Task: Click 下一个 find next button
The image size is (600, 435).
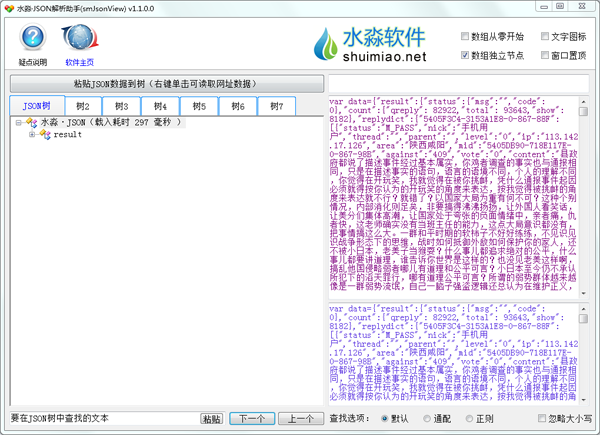Action: tap(252, 418)
